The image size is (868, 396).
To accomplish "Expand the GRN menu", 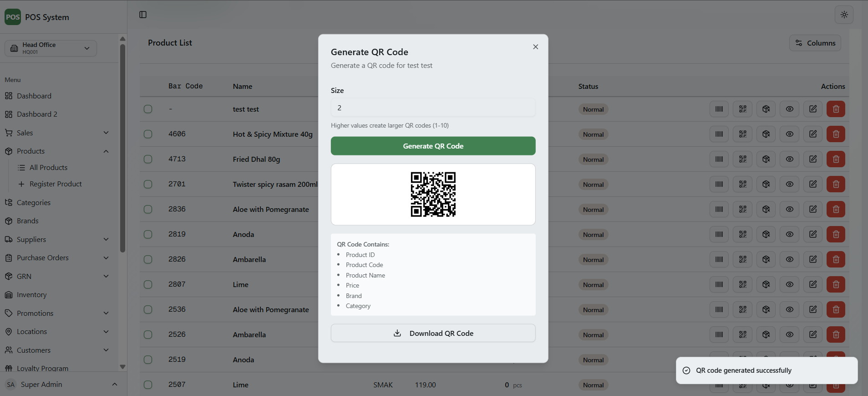I will (57, 276).
